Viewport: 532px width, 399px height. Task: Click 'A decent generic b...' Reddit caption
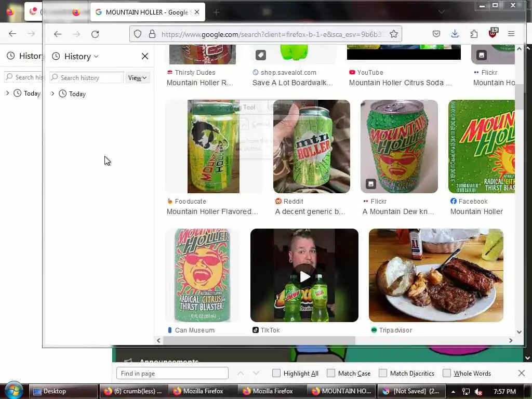[x=310, y=212]
